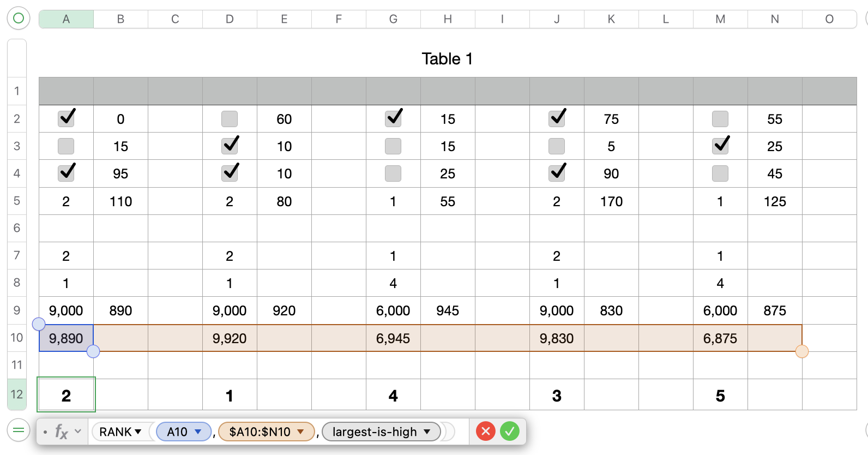
Task: Click the add-row equals handle
Action: coord(18,430)
